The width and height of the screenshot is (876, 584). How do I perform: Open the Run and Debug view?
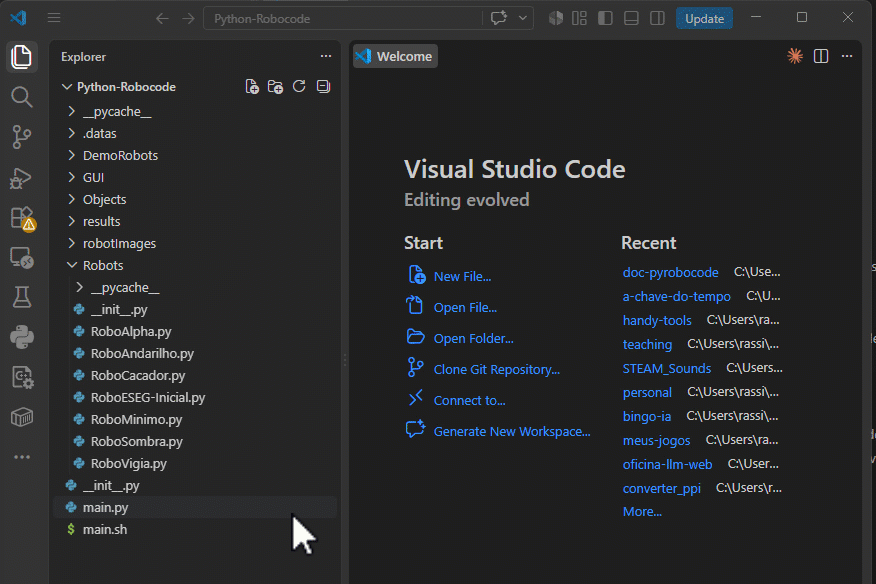(x=22, y=178)
